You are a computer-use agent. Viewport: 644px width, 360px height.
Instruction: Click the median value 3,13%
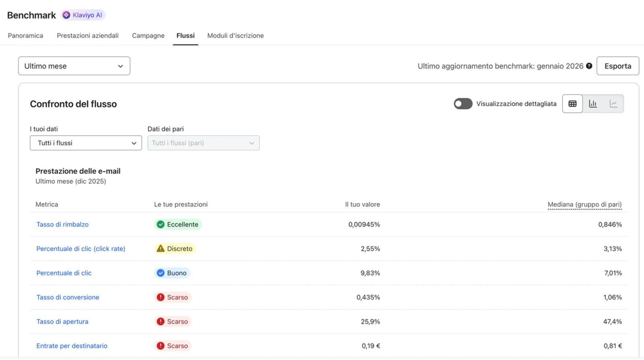click(x=613, y=248)
